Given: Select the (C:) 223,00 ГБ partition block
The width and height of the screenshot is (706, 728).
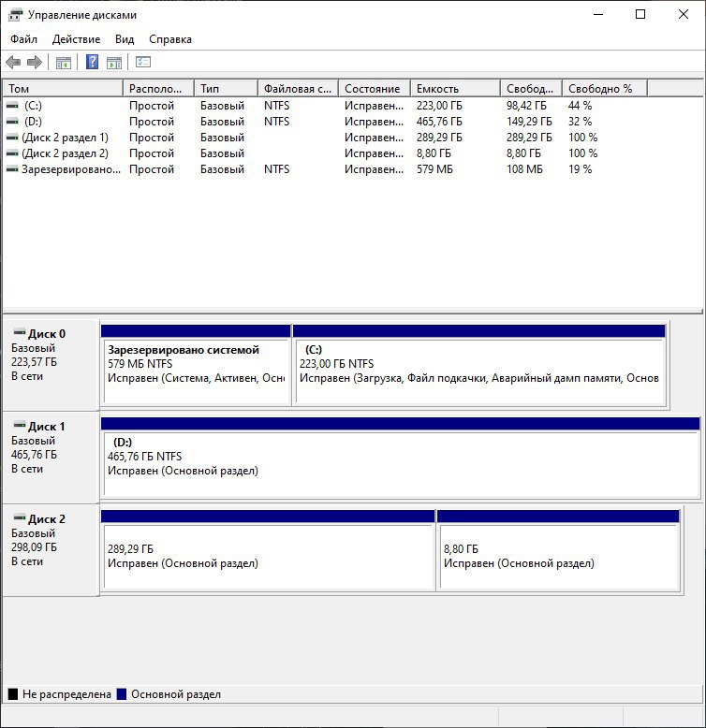Looking at the screenshot, I should [x=479, y=365].
